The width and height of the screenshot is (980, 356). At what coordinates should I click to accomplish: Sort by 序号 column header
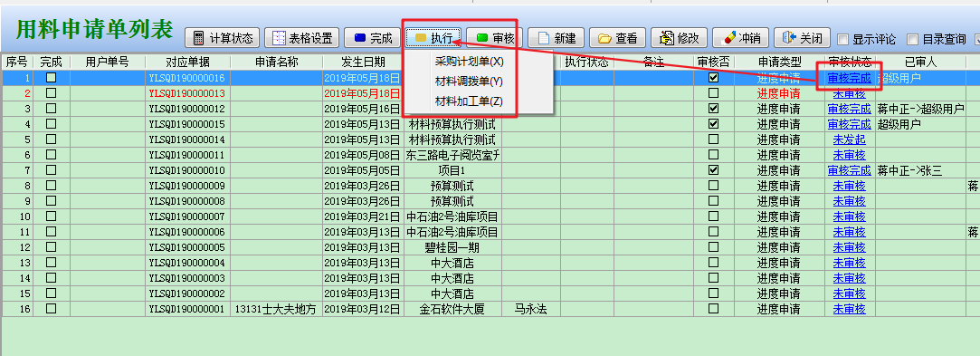17,62
